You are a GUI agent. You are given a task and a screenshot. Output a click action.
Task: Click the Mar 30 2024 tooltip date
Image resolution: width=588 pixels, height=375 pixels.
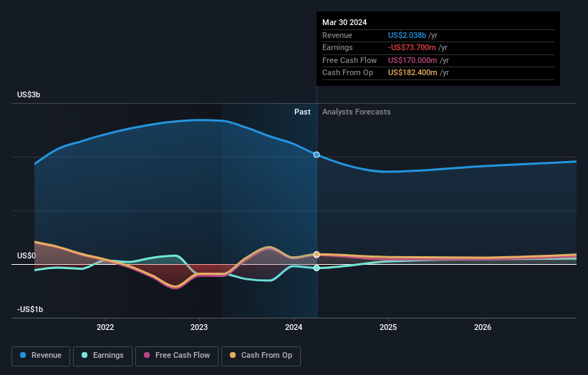pos(344,22)
